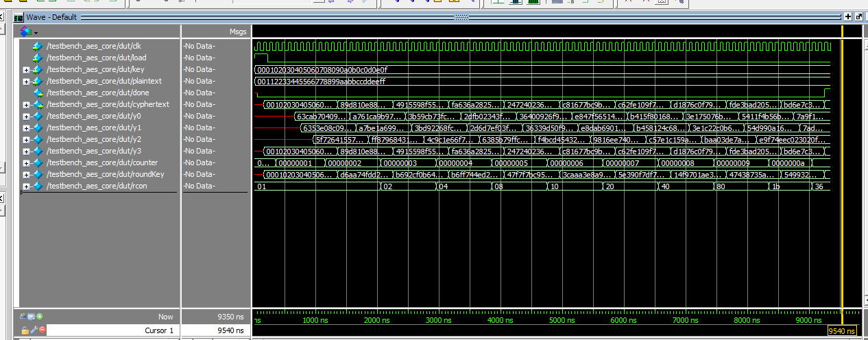Screen dimensions: 868x340
Task: Expand the dut/y2 signal bus
Action: click(26, 140)
